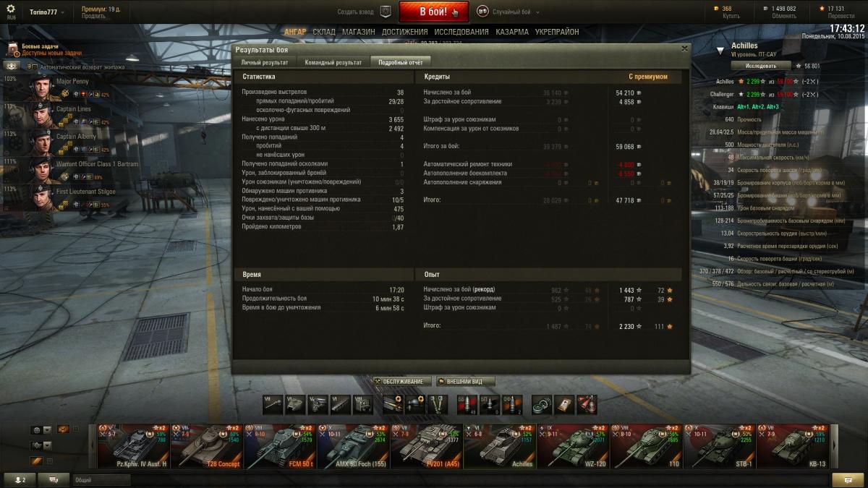Open the chat channels icon in bottom bar
Image resolution: width=868 pixels, height=488 pixels.
point(54,479)
